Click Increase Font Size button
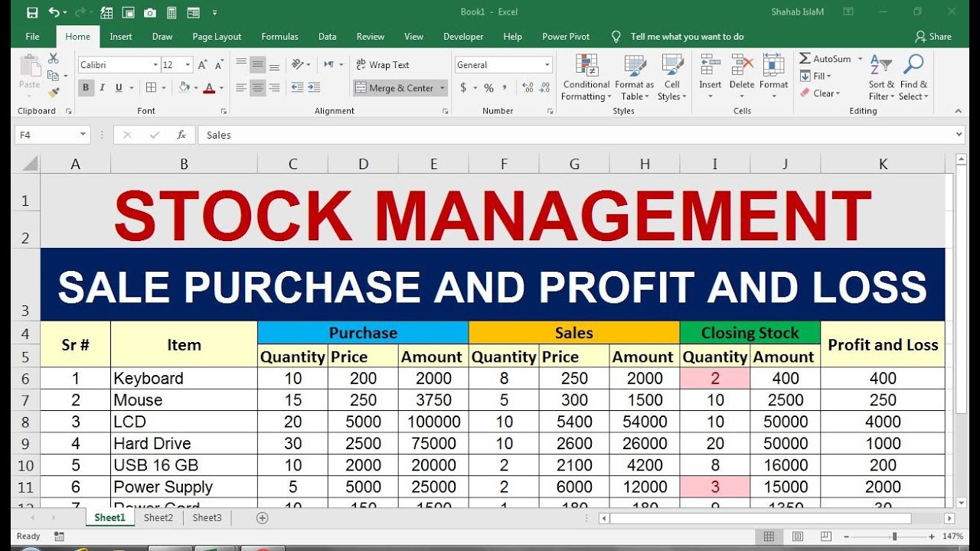Viewport: 980px width, 551px height. click(203, 65)
